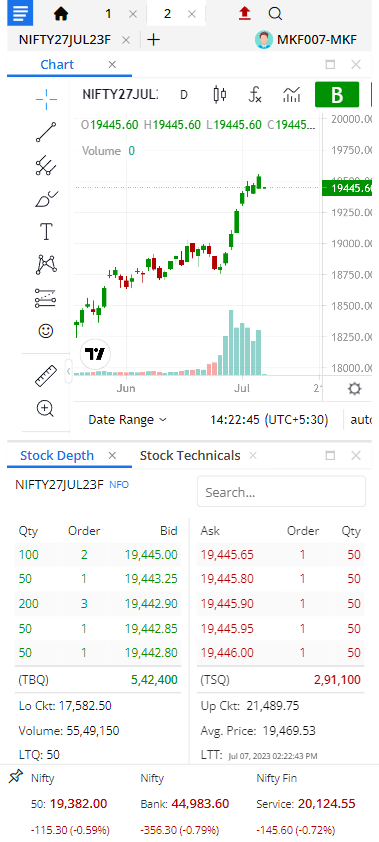Switch to the Stock Technicals tab
This screenshot has height=842, width=379.
pyautogui.click(x=190, y=455)
